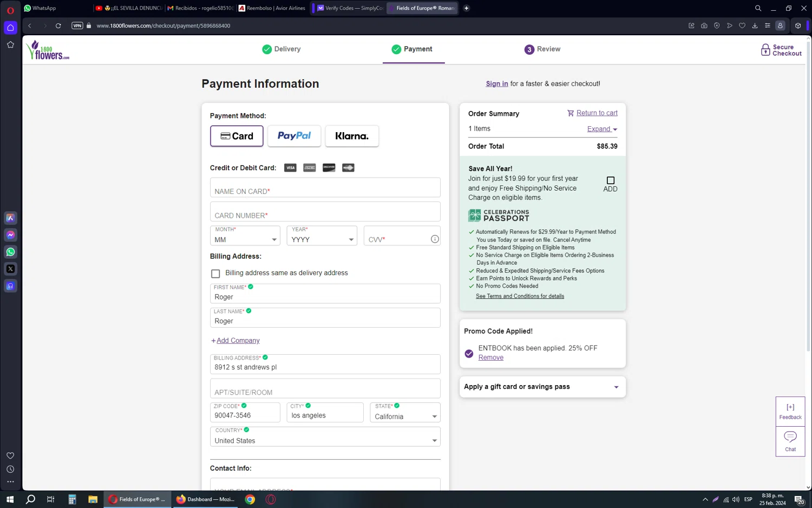Open Windows taskbar search
812x508 pixels.
coord(30,499)
